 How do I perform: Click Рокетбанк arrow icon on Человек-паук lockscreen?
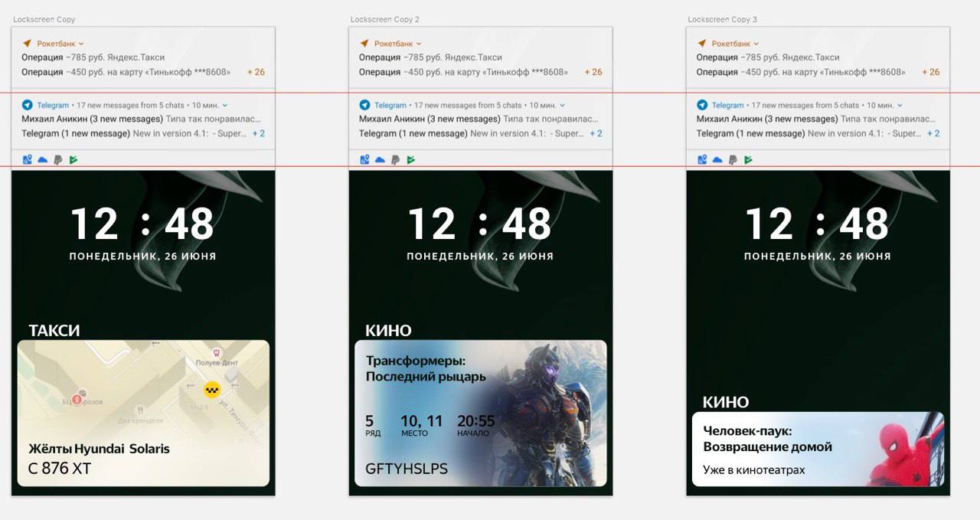click(x=701, y=44)
